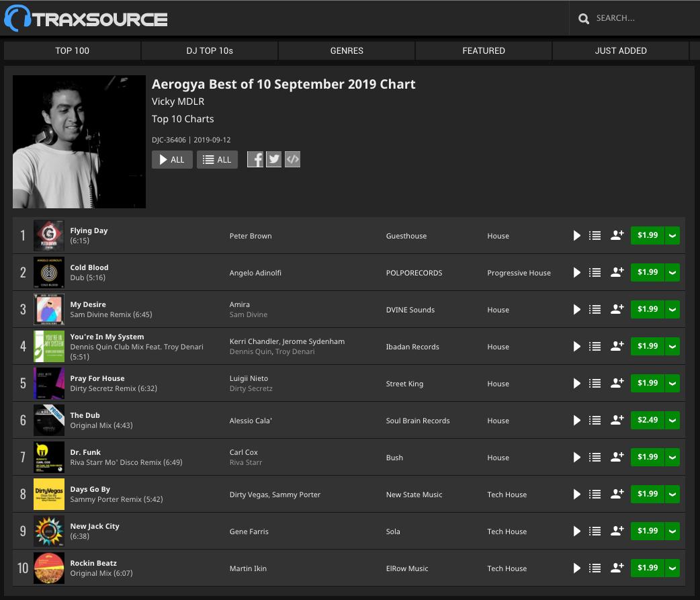The image size is (700, 600).
Task: Expand purchase options for Cold Blood
Action: click(x=672, y=272)
